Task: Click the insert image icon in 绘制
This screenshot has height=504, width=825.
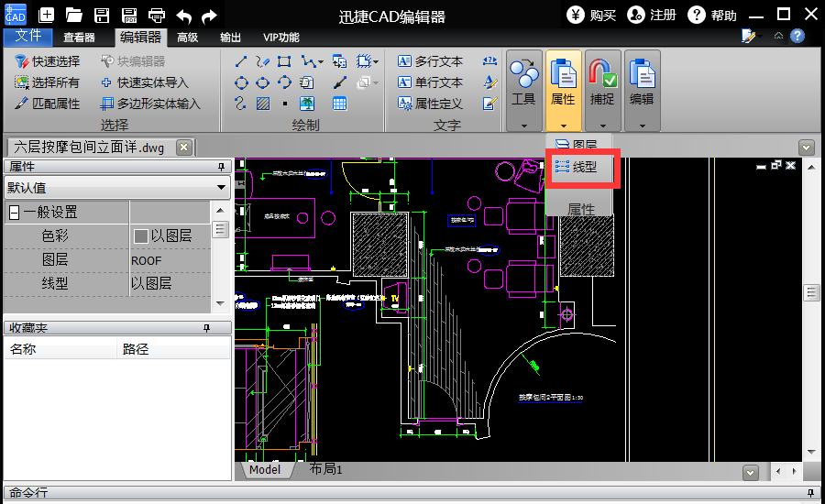Action: (307, 104)
